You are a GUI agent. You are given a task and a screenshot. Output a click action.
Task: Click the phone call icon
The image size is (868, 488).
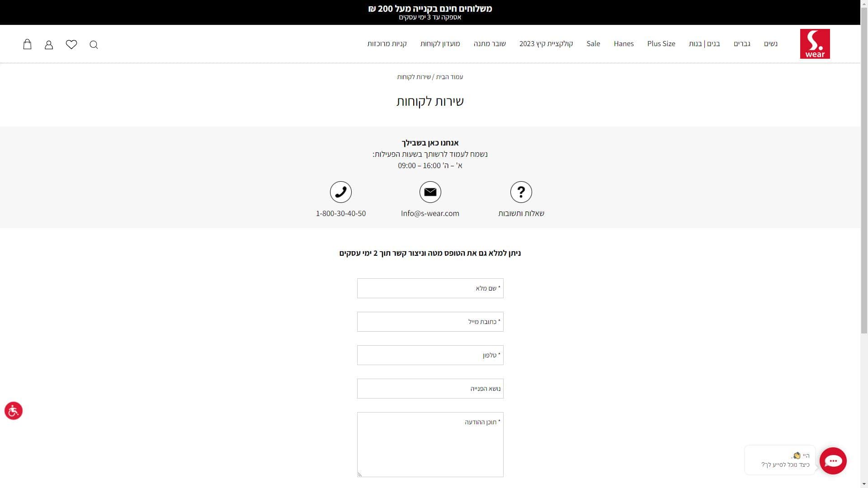(341, 192)
